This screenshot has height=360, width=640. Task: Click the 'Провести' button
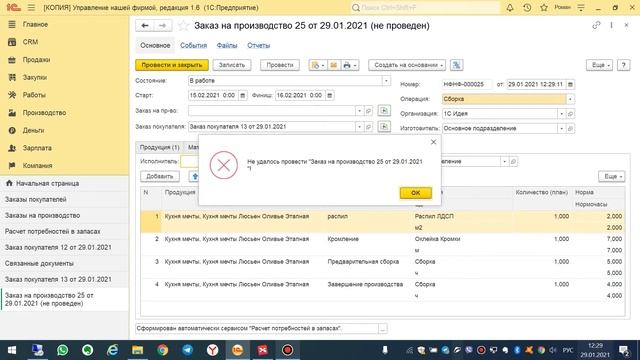[280, 65]
